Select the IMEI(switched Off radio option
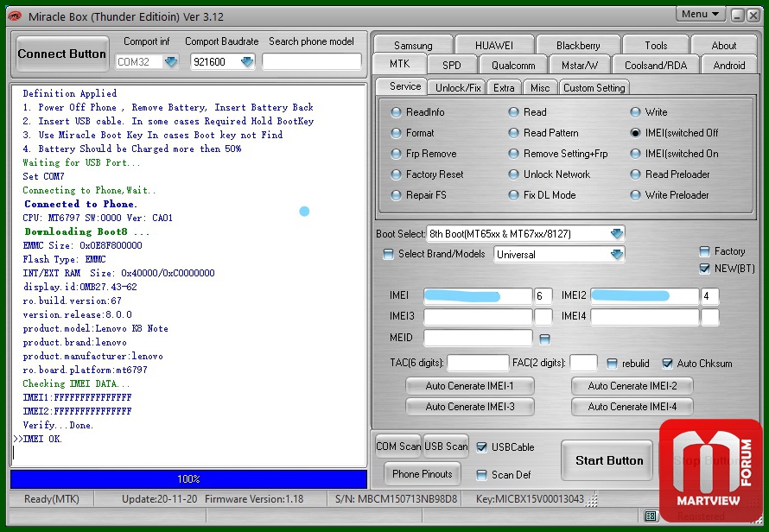Screen dimensions: 769x532 [635, 133]
